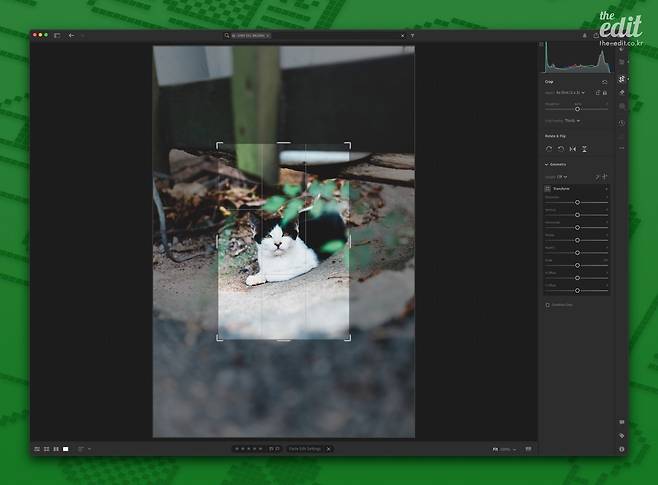Open the filter icon beside search bar

[412, 35]
